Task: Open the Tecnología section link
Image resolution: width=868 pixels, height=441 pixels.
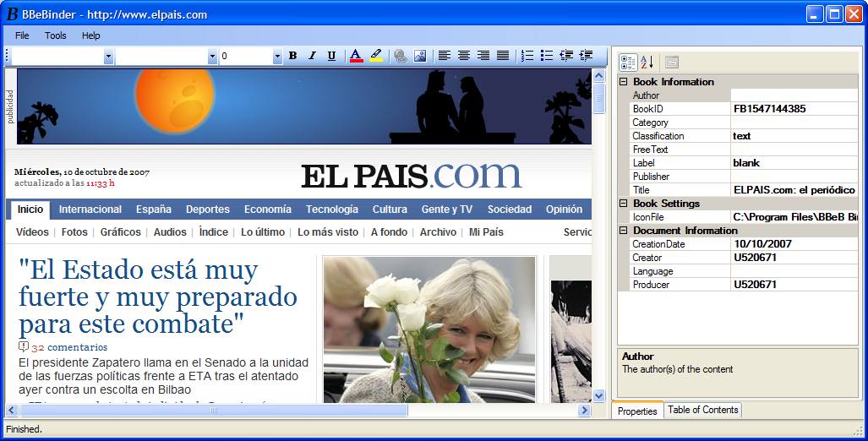Action: point(332,210)
